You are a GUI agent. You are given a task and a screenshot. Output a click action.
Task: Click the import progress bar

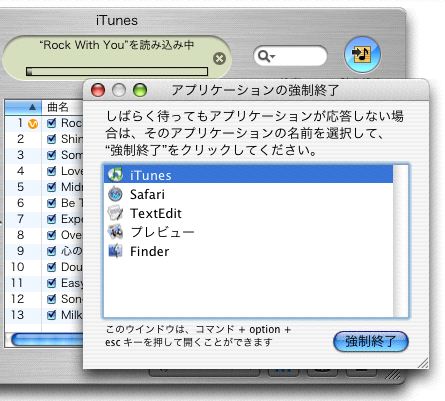pyautogui.click(x=117, y=71)
